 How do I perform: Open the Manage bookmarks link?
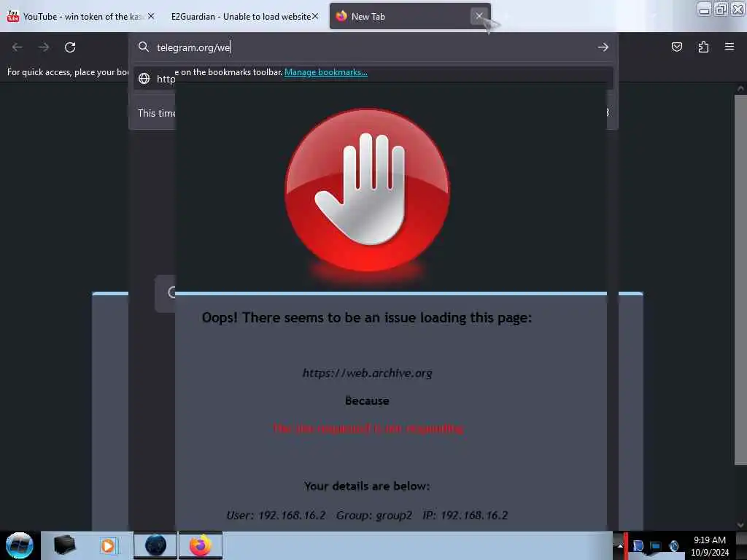pos(326,72)
